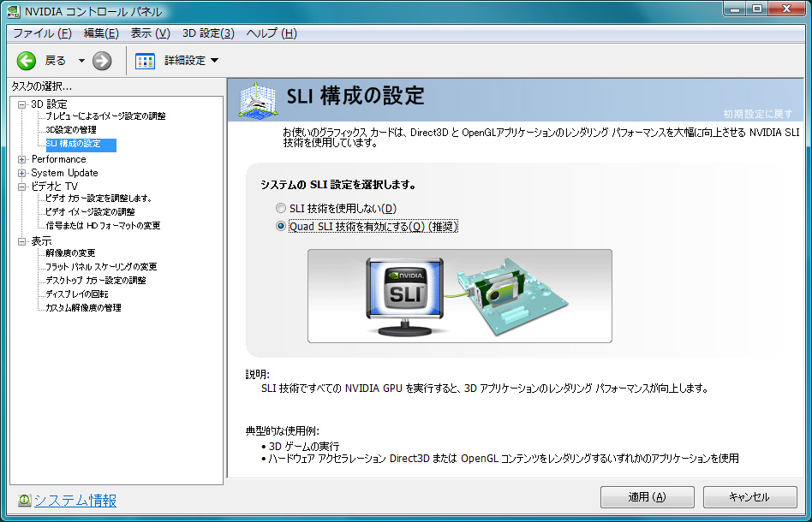812x522 pixels.
Task: Expand the System Update tree node
Action: point(21,173)
